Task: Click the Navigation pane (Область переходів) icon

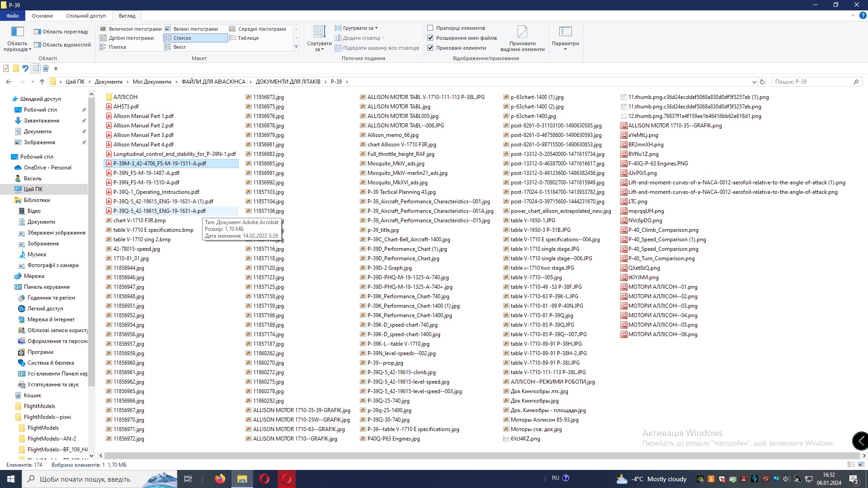Action: coord(17,33)
